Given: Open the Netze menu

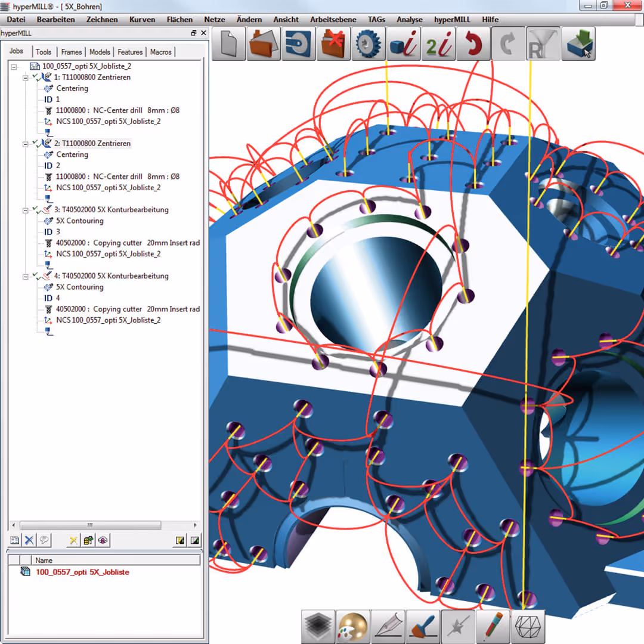Looking at the screenshot, I should 215,19.
